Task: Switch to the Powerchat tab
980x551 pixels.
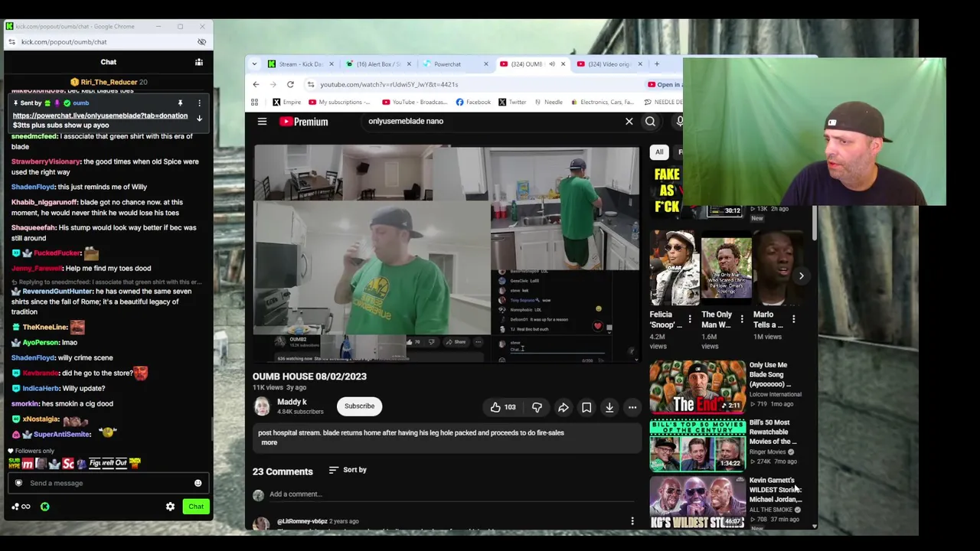Action: [x=455, y=64]
